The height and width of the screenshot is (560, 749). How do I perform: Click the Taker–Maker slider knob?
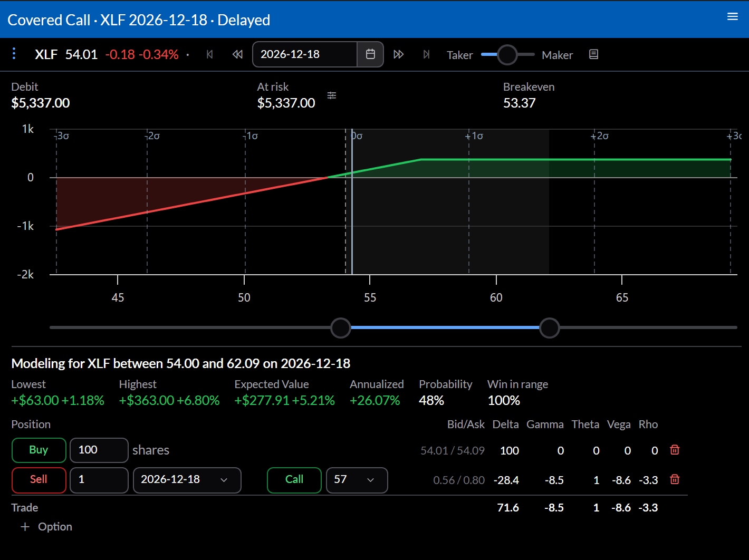[507, 54]
